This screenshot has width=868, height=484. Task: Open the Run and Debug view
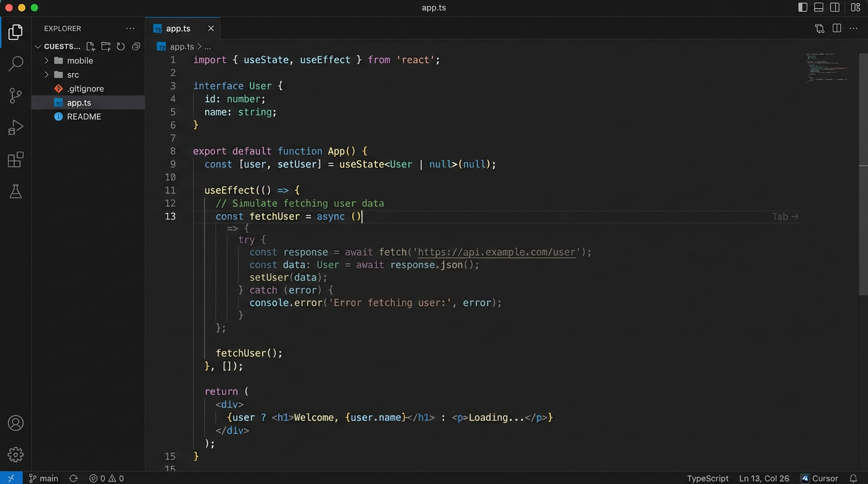pos(16,128)
